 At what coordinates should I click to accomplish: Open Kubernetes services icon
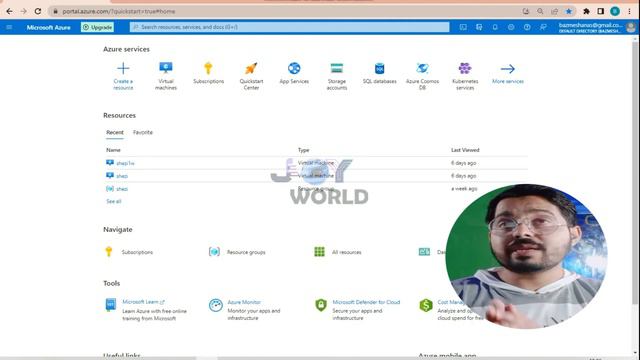[x=465, y=68]
